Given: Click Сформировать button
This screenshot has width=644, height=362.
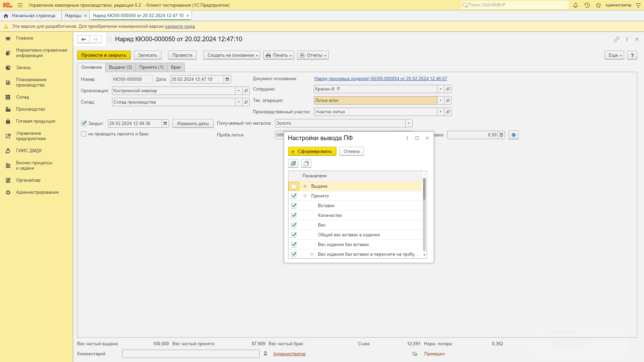Looking at the screenshot, I should pyautogui.click(x=312, y=152).
